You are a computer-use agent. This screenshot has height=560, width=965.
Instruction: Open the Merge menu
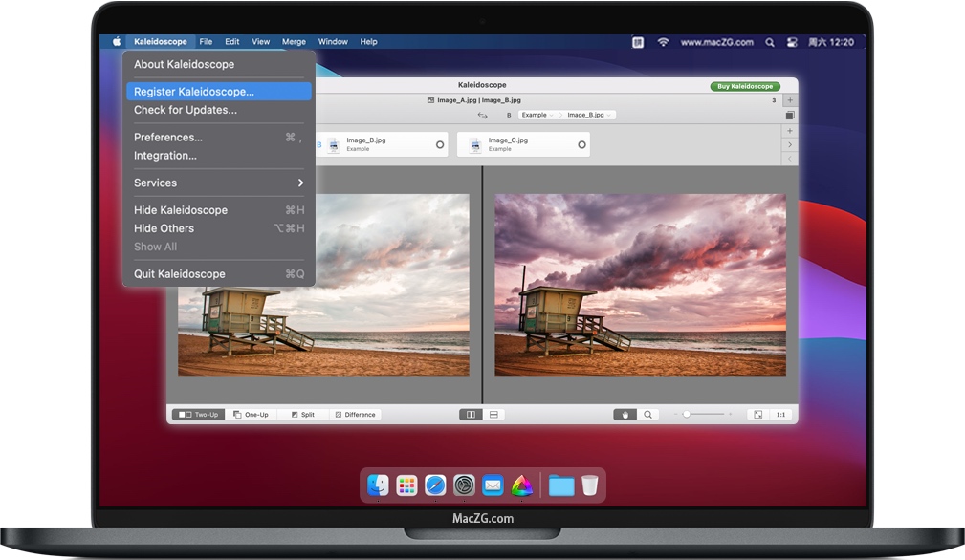tap(294, 42)
